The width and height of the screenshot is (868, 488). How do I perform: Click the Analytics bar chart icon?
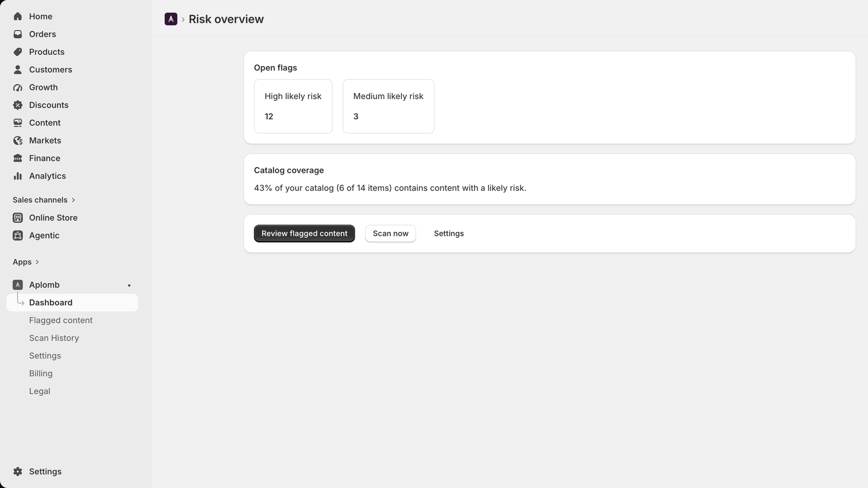[x=18, y=176]
